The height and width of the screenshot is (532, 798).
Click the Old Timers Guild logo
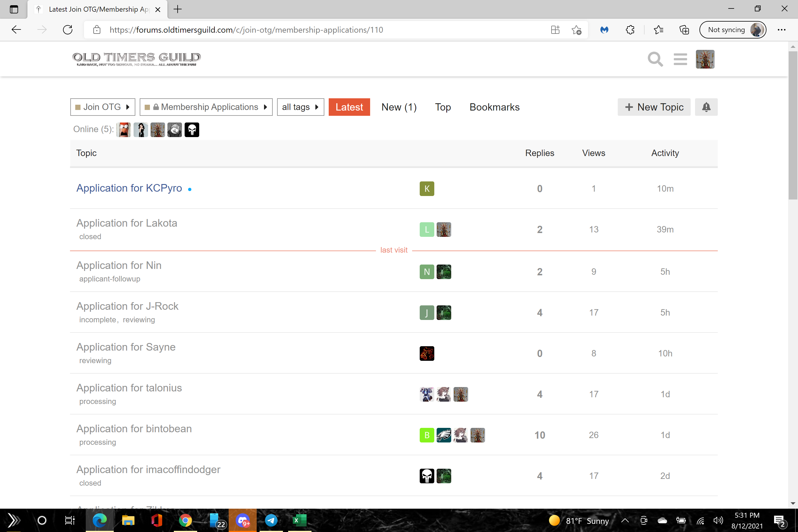tap(136, 59)
